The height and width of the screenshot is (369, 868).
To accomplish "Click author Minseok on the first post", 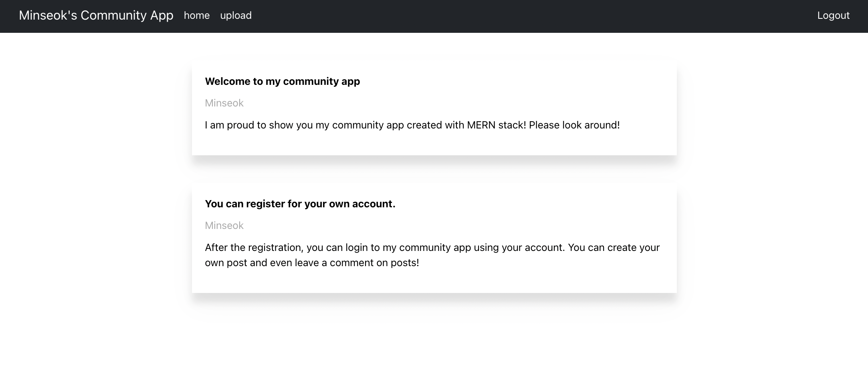I will coord(224,103).
